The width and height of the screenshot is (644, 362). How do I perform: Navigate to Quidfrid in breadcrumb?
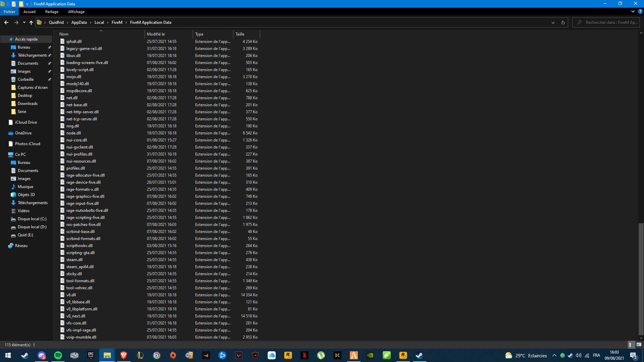click(x=56, y=22)
